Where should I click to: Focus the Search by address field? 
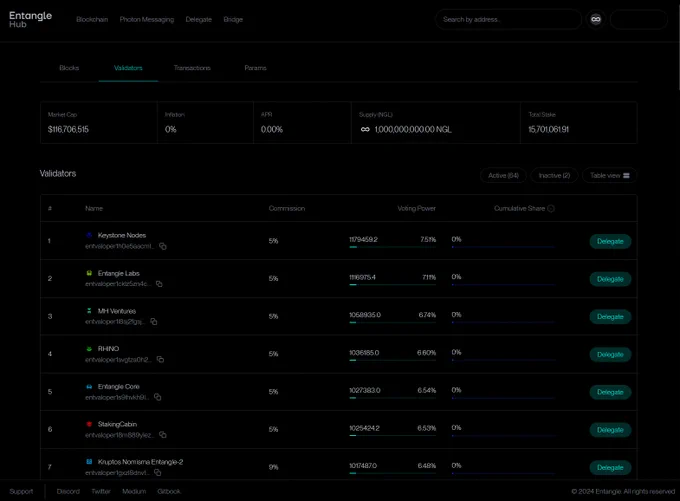pos(509,20)
